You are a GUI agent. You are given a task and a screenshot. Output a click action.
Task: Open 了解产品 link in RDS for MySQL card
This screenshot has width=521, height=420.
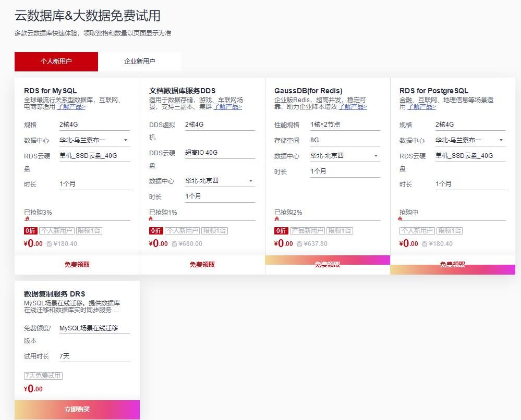tap(71, 107)
